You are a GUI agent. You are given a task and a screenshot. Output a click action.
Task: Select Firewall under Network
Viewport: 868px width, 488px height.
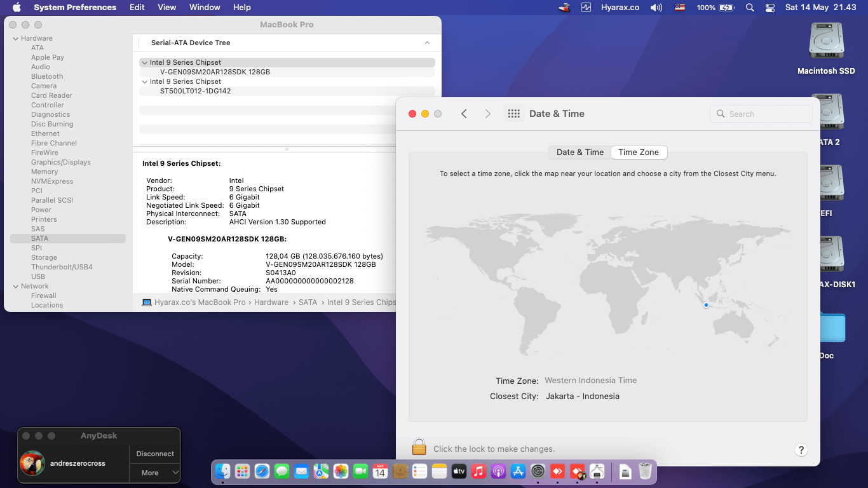pyautogui.click(x=44, y=295)
